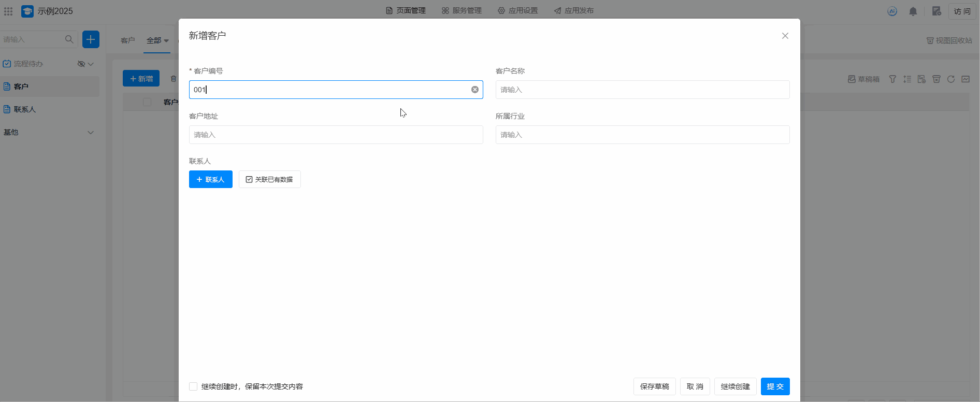Check 继续创建时，保留本次提交内容 checkbox

click(x=193, y=386)
